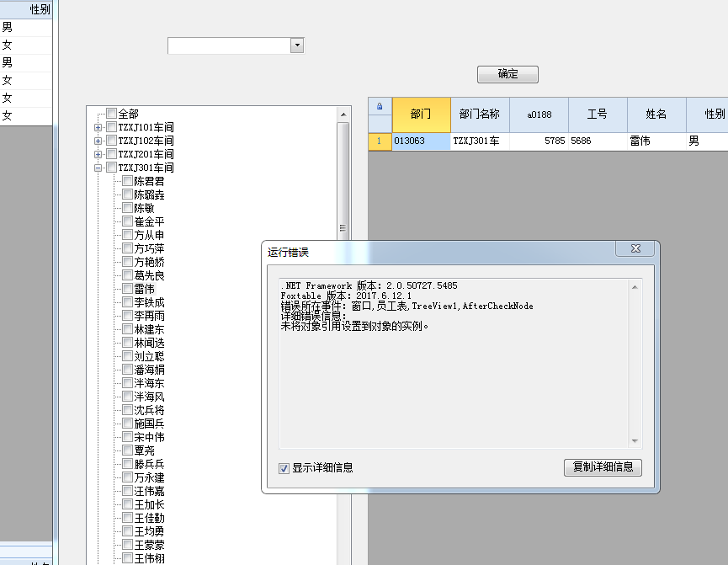Collapse the TZXJ301车间 tree node

click(98, 168)
